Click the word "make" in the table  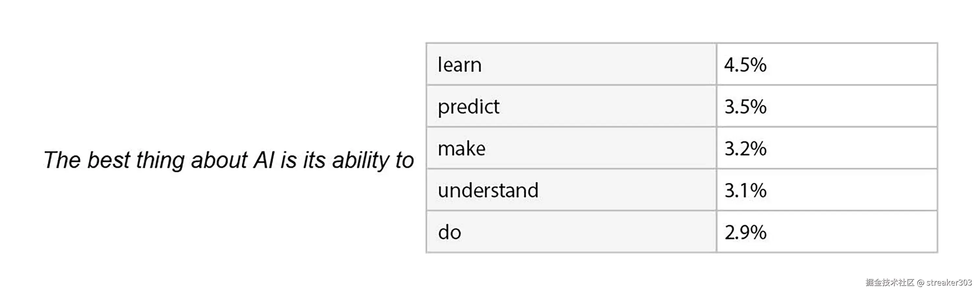coord(462,148)
